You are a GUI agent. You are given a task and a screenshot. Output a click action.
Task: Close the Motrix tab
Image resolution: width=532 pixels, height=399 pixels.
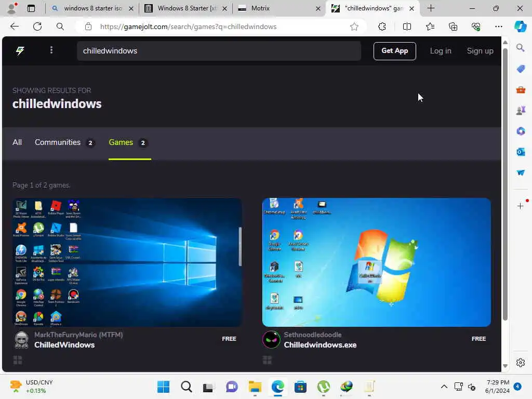[318, 8]
